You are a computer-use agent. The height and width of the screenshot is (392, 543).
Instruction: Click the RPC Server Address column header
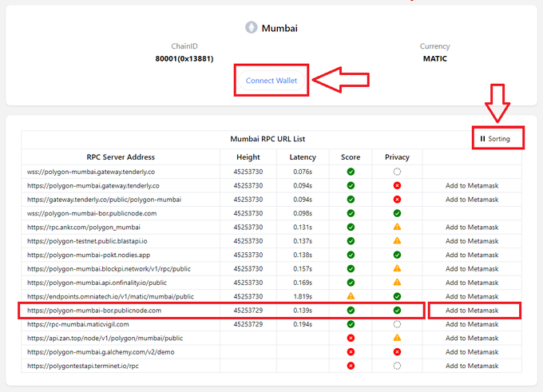(x=121, y=157)
